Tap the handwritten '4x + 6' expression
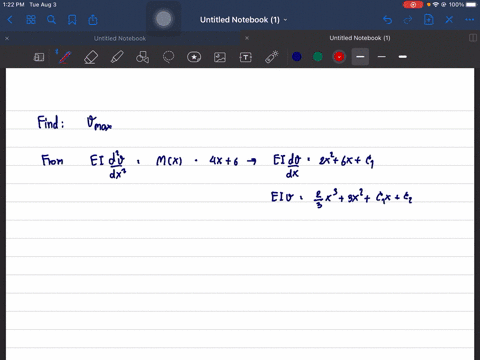The width and height of the screenshot is (480, 360). (224, 161)
